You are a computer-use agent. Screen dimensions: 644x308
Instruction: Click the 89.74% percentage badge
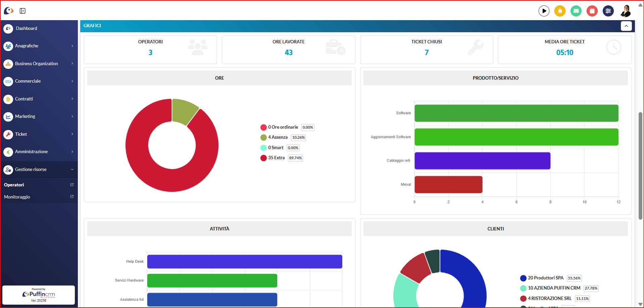(x=295, y=158)
